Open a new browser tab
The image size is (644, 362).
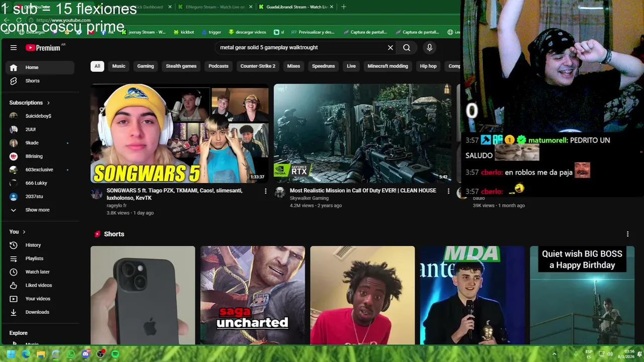(x=344, y=7)
